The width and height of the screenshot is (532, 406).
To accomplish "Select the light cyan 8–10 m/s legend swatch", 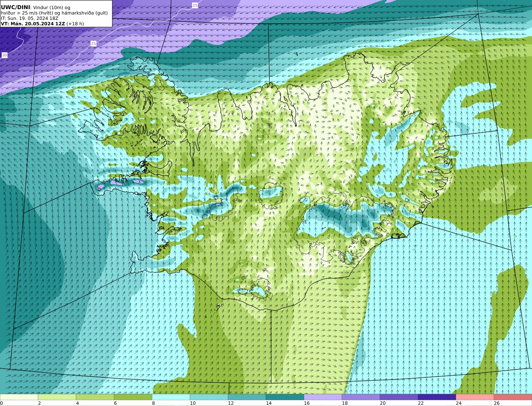I will pyautogui.click(x=171, y=397).
